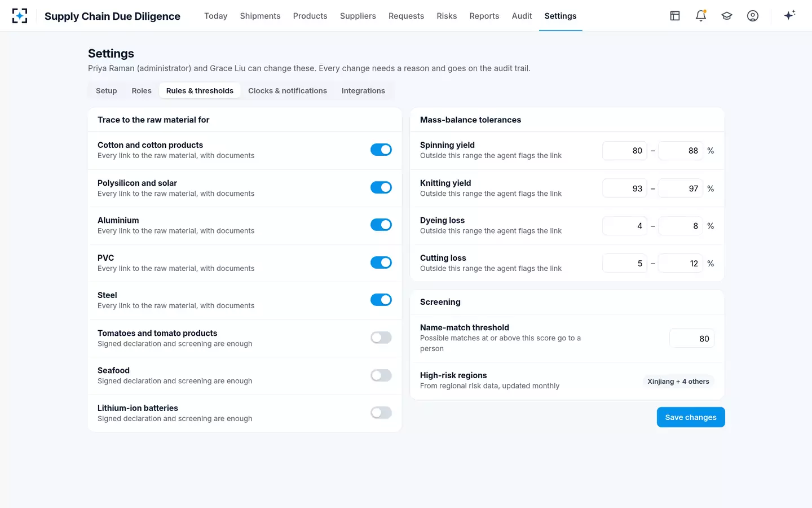Screen dimensions: 812x508
Task: Turn off Cotton and cotton products tracing
Action: tap(381, 150)
